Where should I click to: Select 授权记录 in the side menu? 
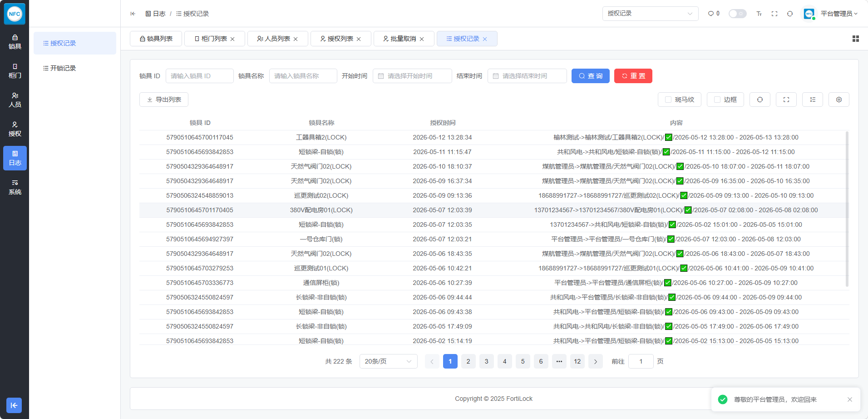click(x=75, y=43)
